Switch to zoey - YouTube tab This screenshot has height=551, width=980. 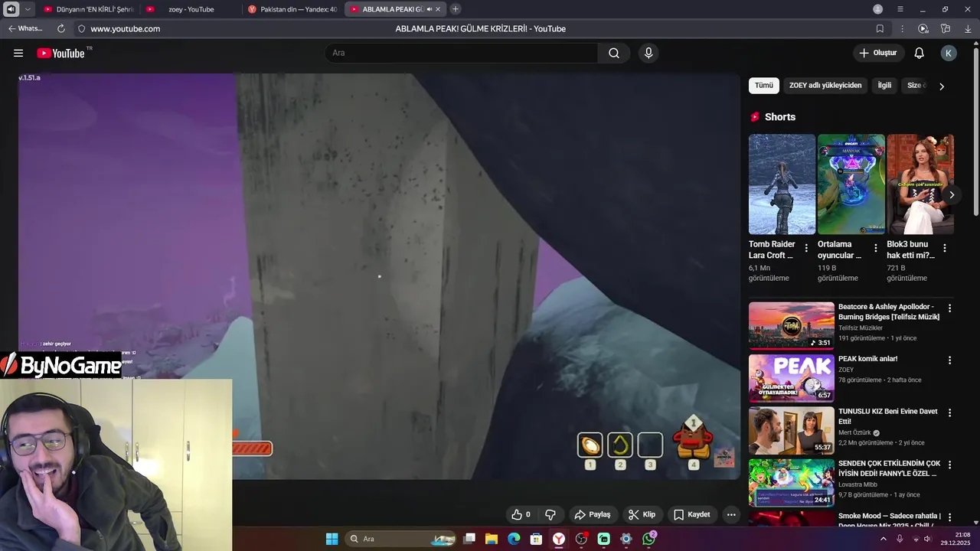pos(191,9)
